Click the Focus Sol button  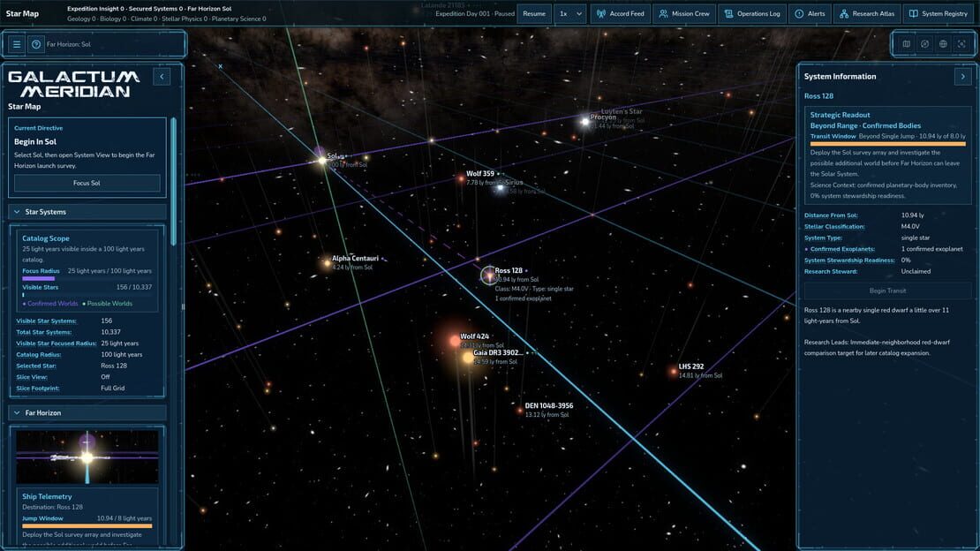[87, 184]
